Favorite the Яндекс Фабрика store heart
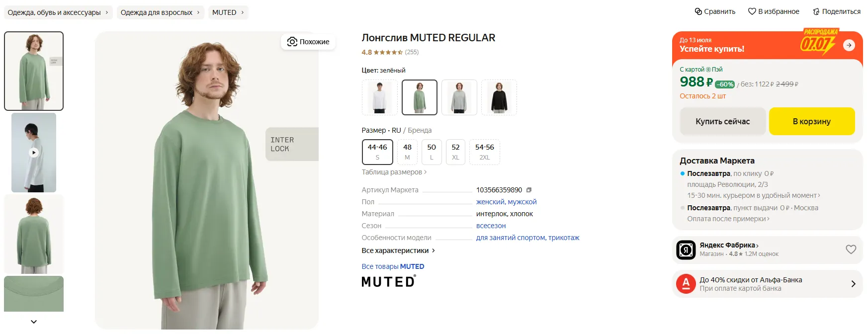The width and height of the screenshot is (868, 334). (851, 249)
